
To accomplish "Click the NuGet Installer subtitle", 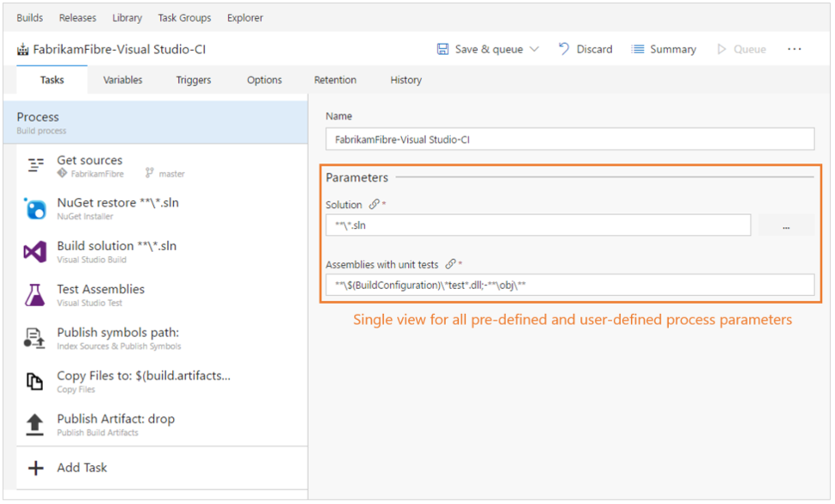I will [85, 217].
